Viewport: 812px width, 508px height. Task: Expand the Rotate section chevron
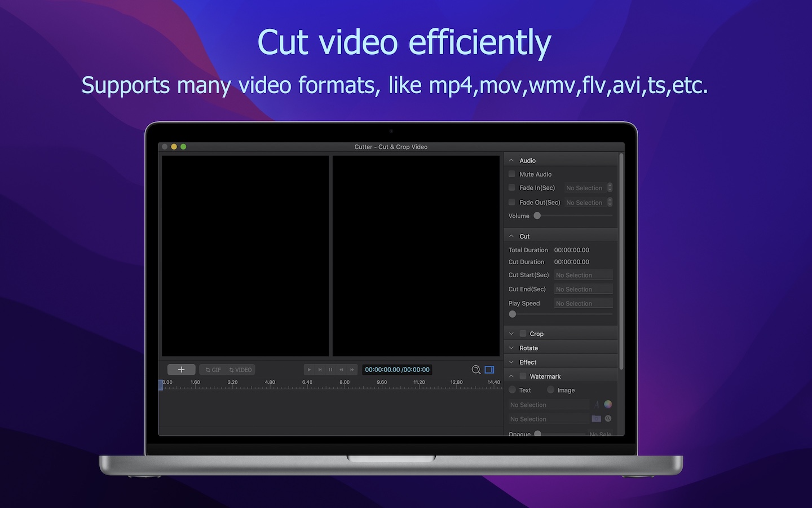point(511,348)
